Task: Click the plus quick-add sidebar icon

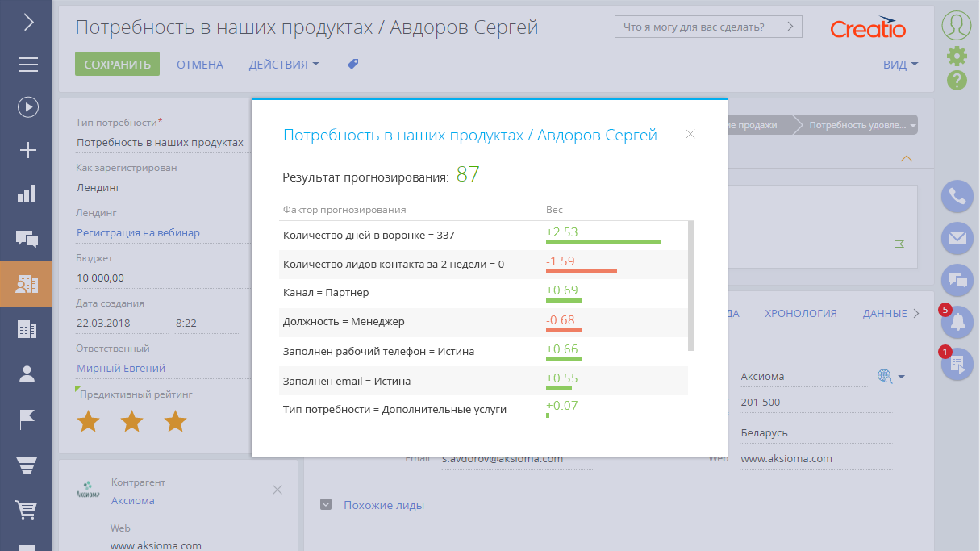Action: pos(28,150)
